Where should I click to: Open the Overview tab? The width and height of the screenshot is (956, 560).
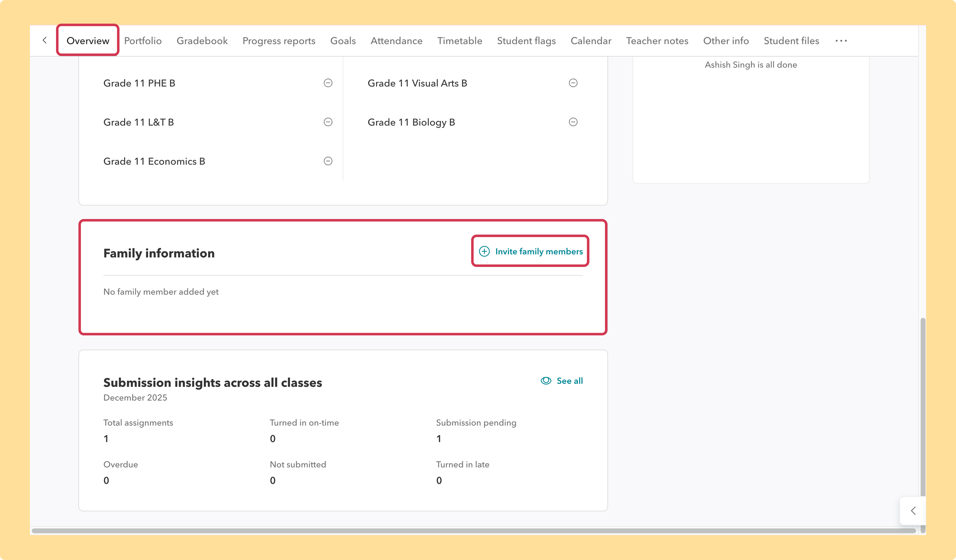tap(88, 41)
